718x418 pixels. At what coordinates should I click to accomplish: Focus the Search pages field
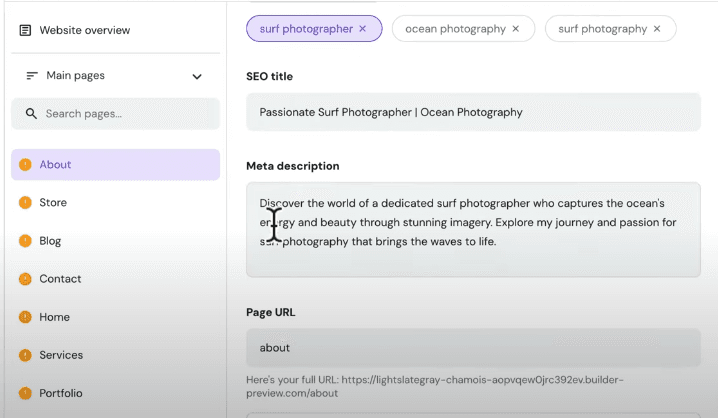115,114
